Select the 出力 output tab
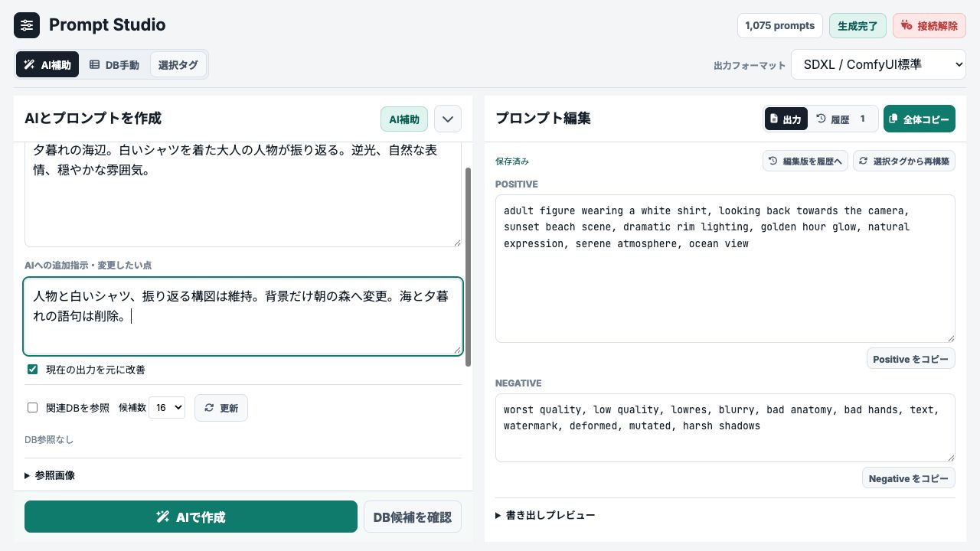 [786, 119]
